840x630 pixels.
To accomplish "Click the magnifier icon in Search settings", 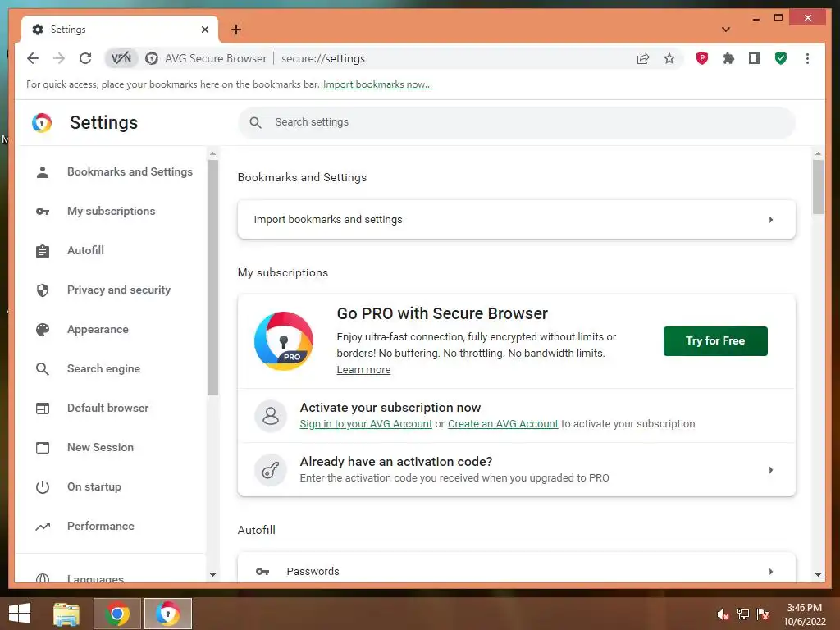I will pyautogui.click(x=256, y=123).
